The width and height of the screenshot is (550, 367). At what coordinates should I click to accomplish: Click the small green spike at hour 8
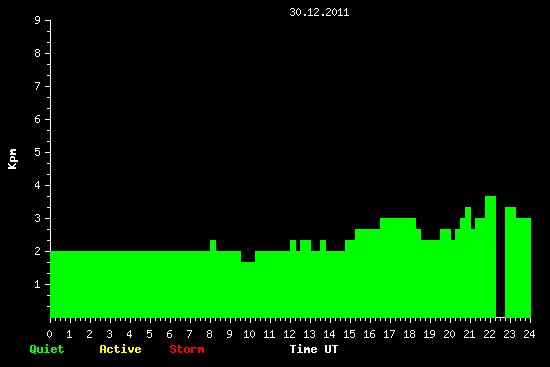213,245
